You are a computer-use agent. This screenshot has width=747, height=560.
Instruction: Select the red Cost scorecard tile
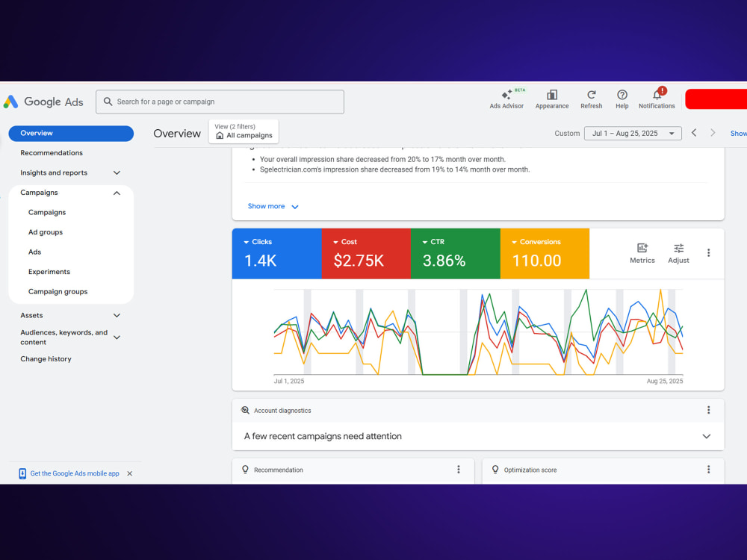click(x=366, y=253)
